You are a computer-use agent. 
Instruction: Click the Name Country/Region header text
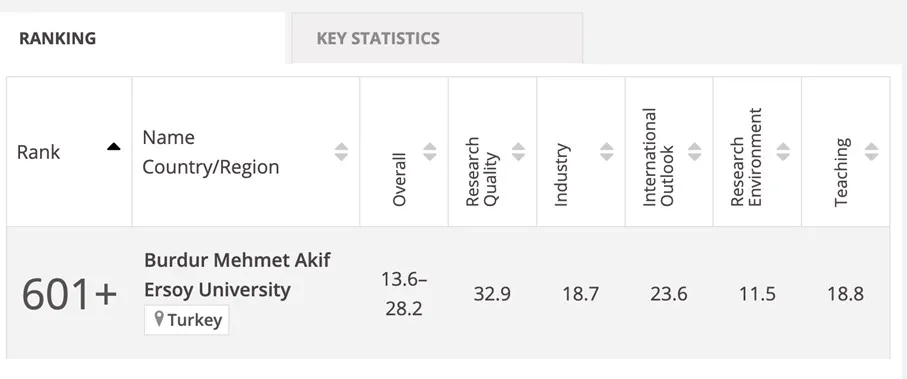[211, 152]
